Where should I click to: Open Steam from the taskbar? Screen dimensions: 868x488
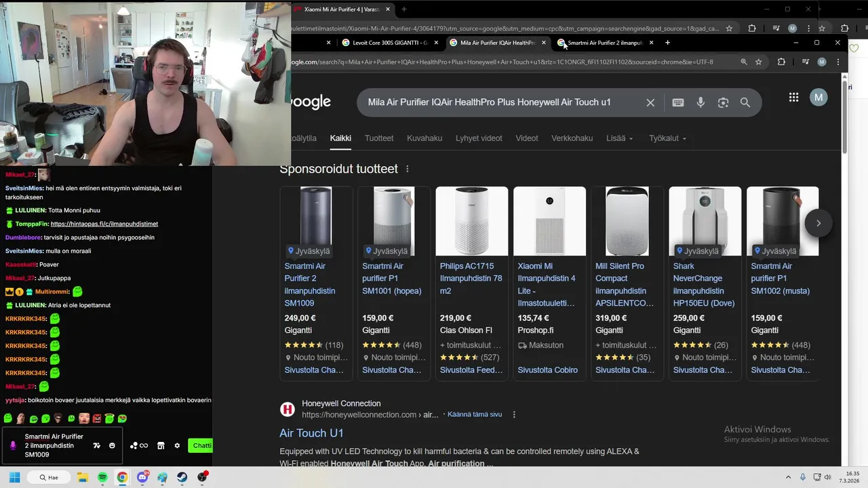(x=182, y=477)
